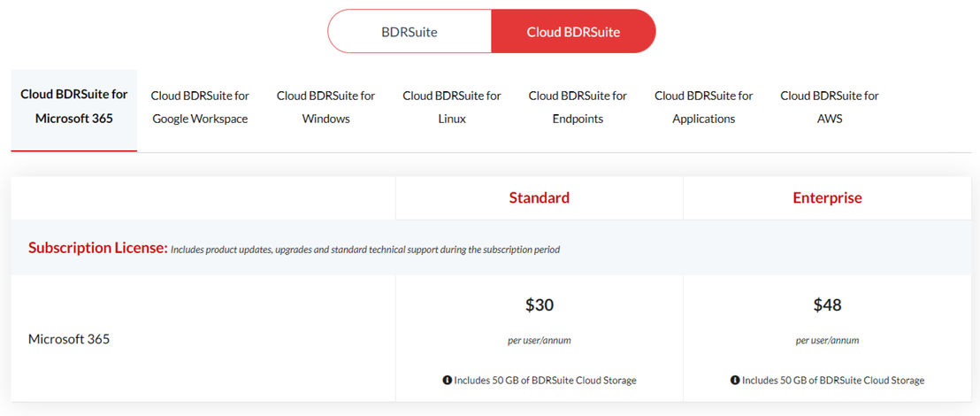Open Cloud BDRSuite for Endpoints tab
Screen dimensions: 980x416
[578, 107]
